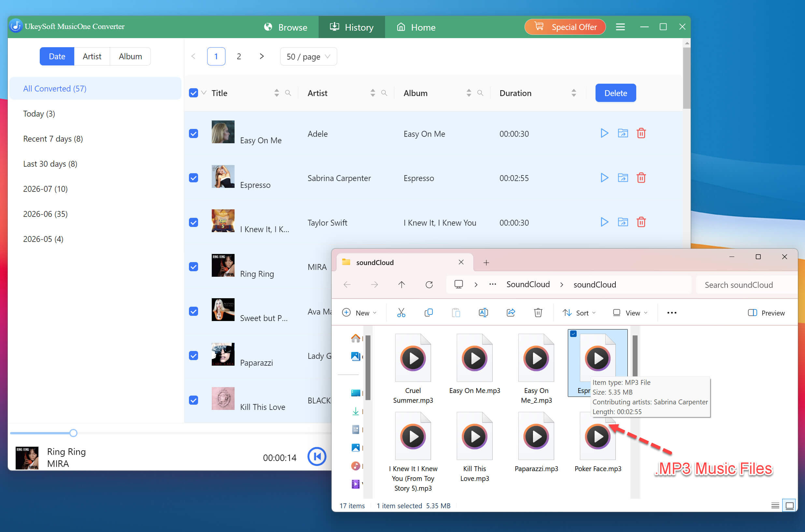Open the 50 / page dropdown
The height and width of the screenshot is (532, 805).
tap(308, 56)
